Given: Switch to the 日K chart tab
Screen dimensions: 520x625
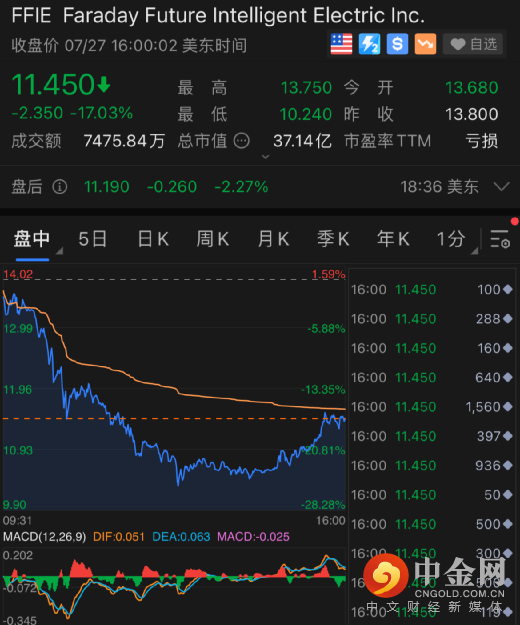Looking at the screenshot, I should 153,239.
